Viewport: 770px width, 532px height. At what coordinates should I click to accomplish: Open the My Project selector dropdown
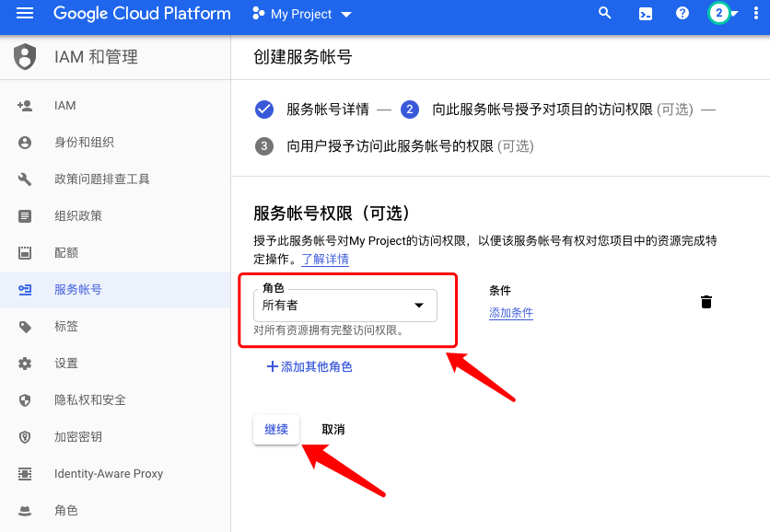[302, 14]
